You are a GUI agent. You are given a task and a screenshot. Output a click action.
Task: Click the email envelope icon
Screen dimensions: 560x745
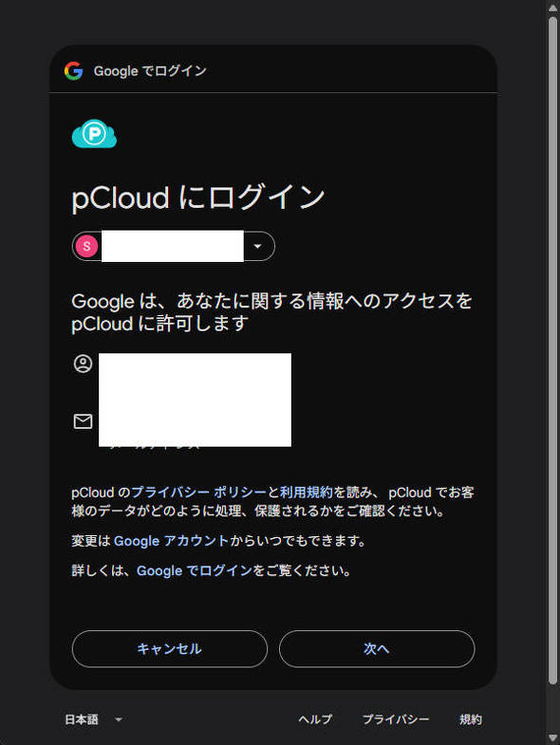84,421
